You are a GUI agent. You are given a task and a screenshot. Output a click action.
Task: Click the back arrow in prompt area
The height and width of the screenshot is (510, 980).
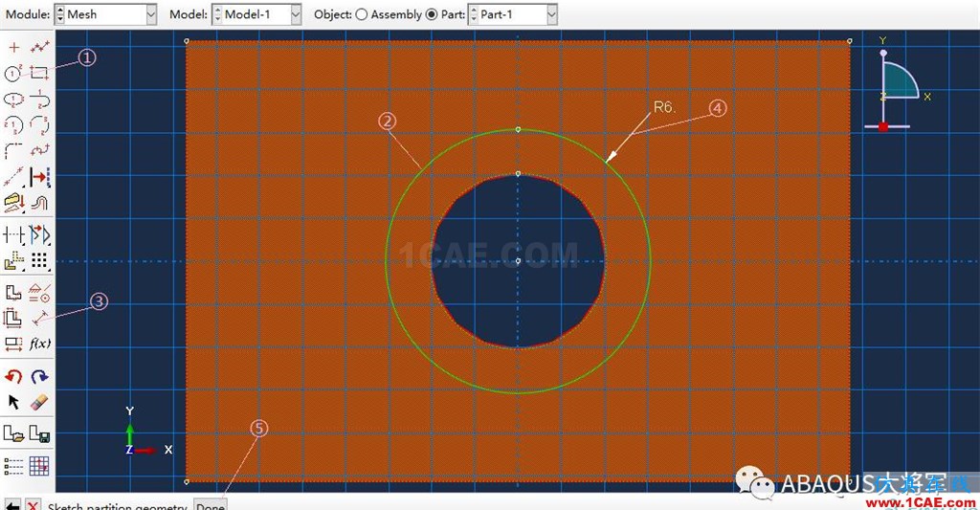pos(11,505)
